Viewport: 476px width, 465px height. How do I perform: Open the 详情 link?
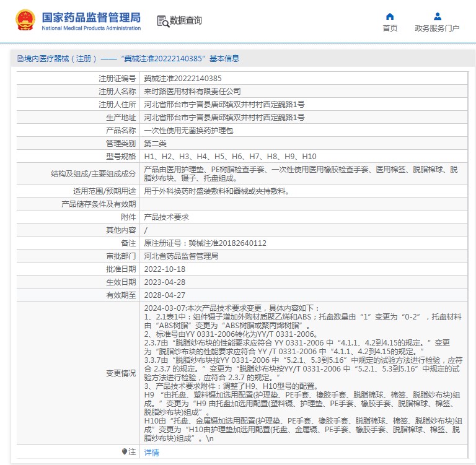151,452
